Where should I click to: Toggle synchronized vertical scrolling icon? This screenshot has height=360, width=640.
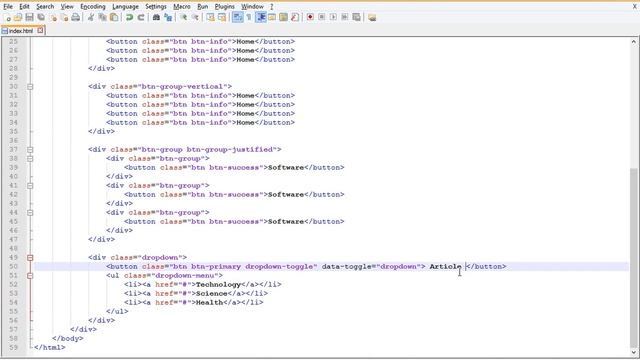click(210, 18)
